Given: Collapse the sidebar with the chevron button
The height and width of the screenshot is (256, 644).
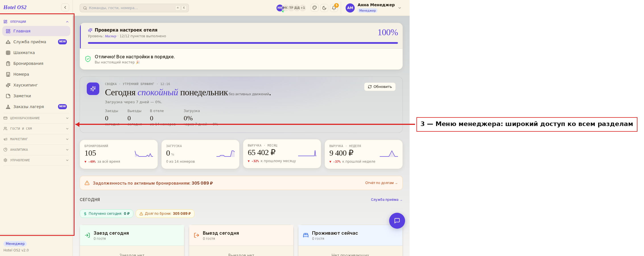Looking at the screenshot, I should [x=65, y=7].
